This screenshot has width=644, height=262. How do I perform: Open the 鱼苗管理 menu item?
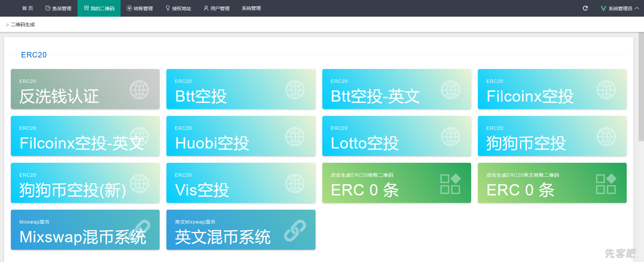click(58, 8)
